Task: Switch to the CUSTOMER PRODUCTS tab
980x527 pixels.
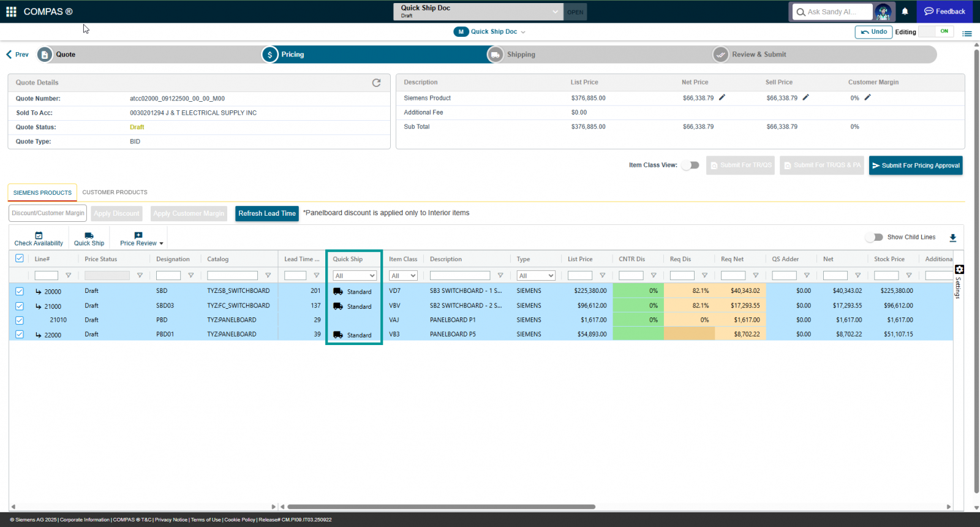Action: point(115,192)
